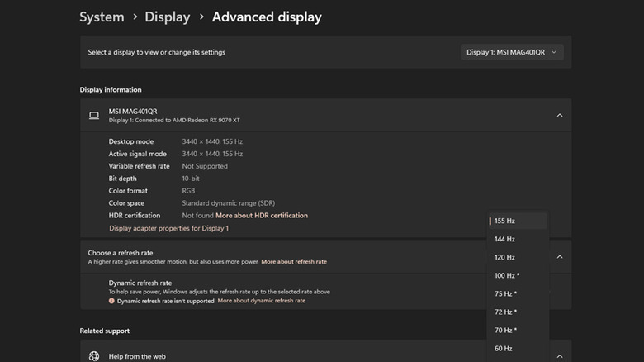Click the Related support heading
Viewport: 644px width, 362px height.
point(104,331)
